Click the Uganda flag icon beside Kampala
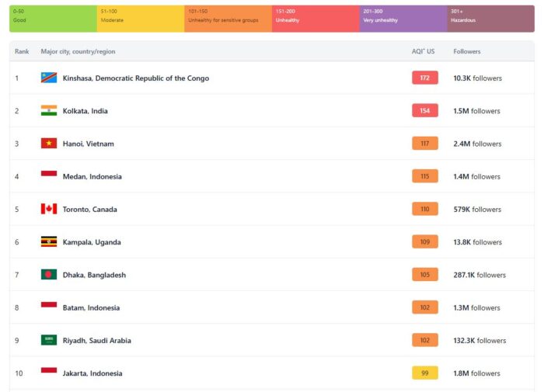This screenshot has width=544, height=392. click(x=49, y=242)
